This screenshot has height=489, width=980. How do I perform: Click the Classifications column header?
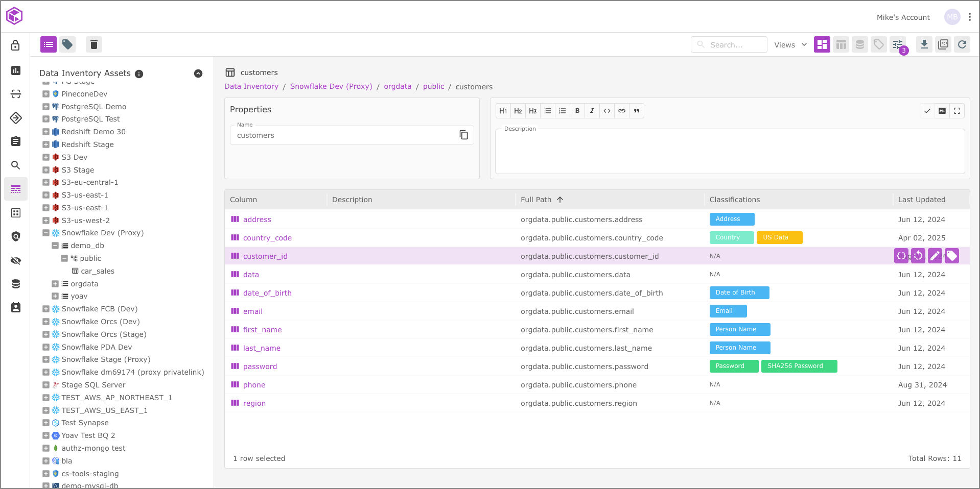point(734,200)
